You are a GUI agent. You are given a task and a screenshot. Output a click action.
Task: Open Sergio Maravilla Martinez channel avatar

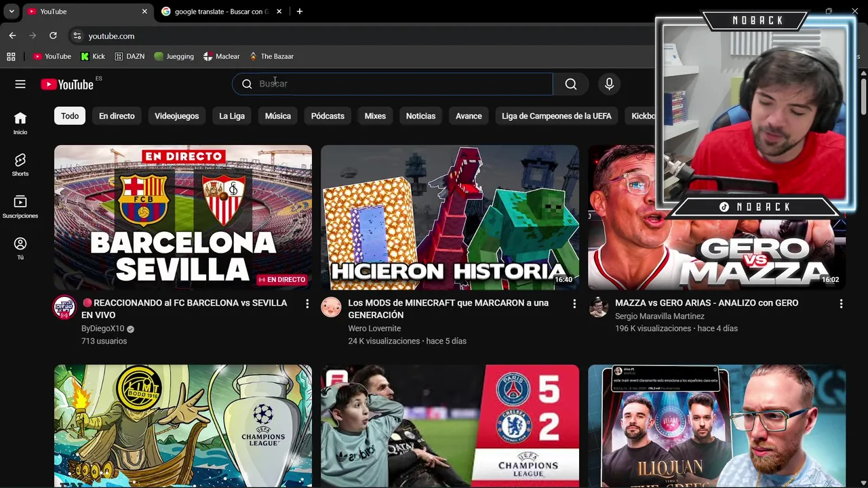tap(598, 307)
